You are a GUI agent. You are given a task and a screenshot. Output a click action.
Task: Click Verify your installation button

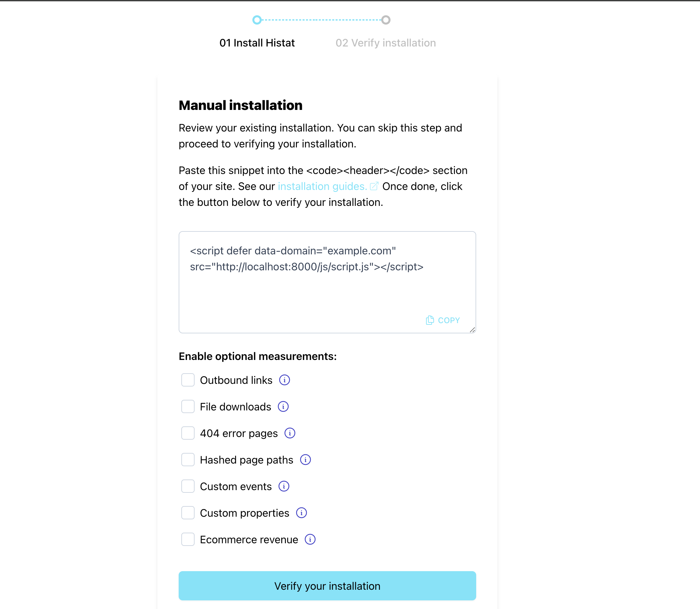327,586
